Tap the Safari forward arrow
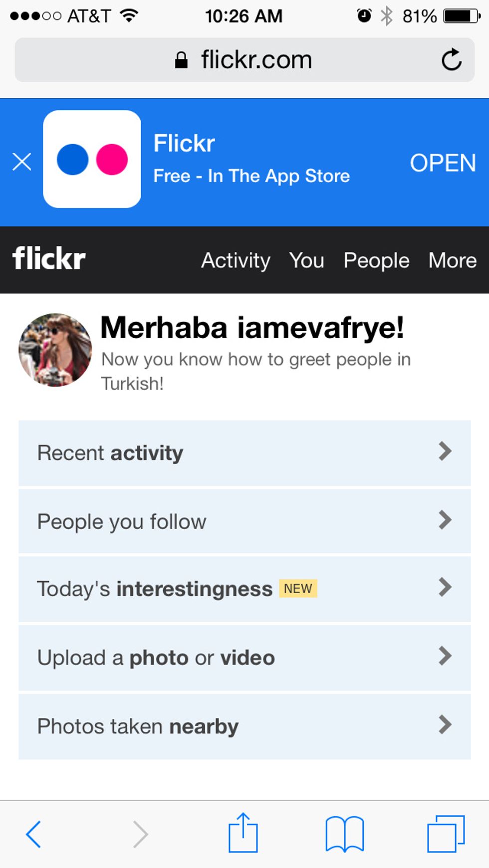Viewport: 489px width, 868px height. (x=140, y=834)
